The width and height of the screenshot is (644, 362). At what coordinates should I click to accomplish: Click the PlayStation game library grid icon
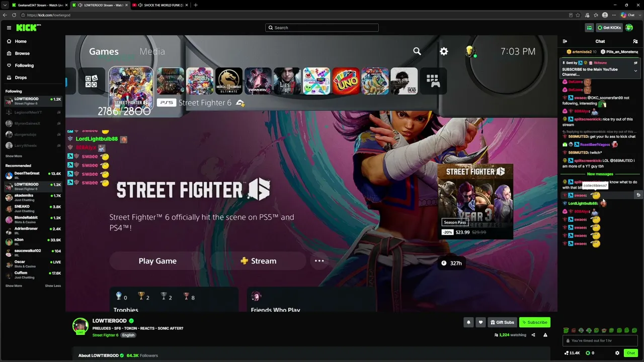pos(433,81)
